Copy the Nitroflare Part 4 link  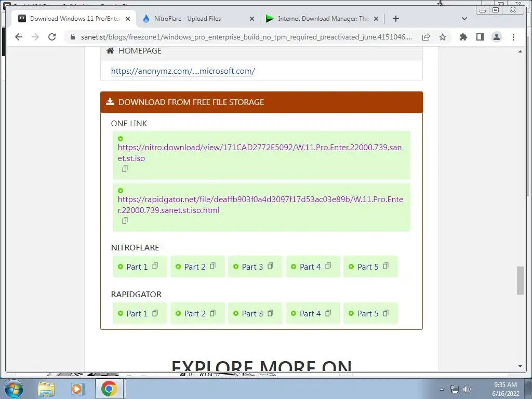point(328,266)
